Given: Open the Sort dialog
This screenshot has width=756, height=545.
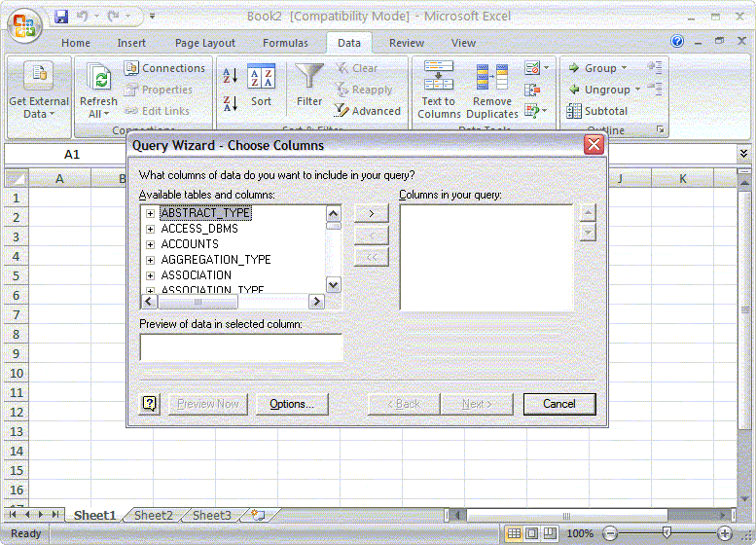Looking at the screenshot, I should (261, 85).
